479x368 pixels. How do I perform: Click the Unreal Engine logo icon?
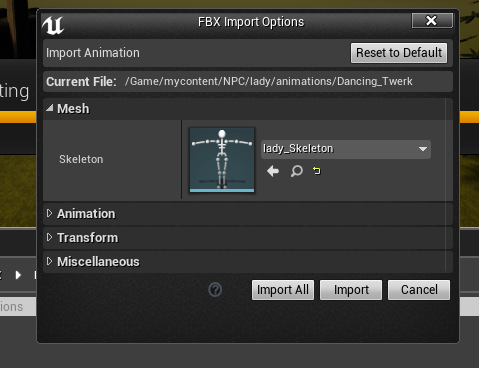[x=53, y=25]
